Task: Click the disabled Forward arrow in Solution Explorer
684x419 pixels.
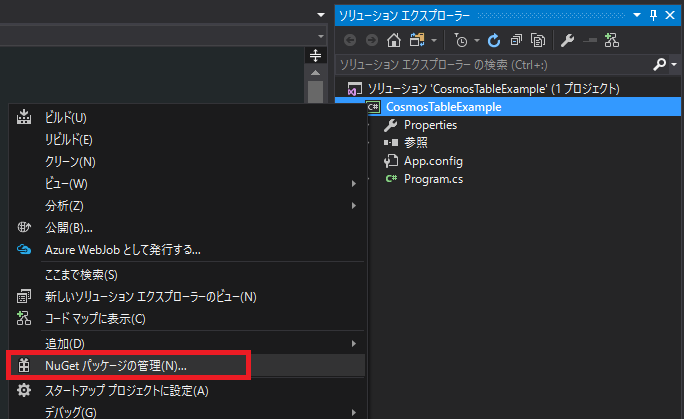Action: pos(372,41)
